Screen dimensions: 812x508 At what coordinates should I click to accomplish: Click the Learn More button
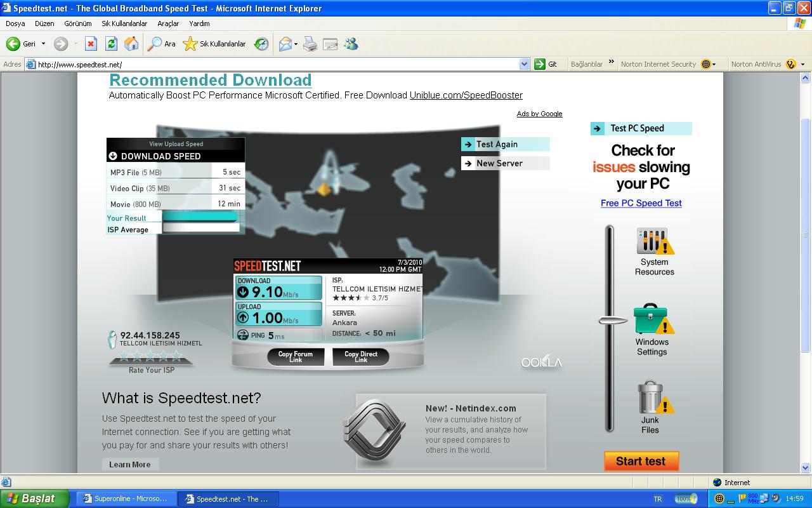click(x=130, y=464)
